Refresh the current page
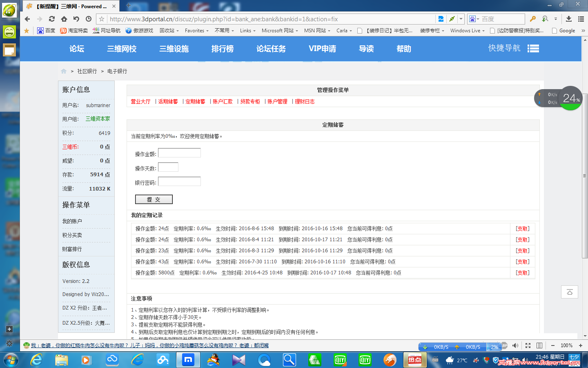The width and height of the screenshot is (588, 368). (51, 19)
